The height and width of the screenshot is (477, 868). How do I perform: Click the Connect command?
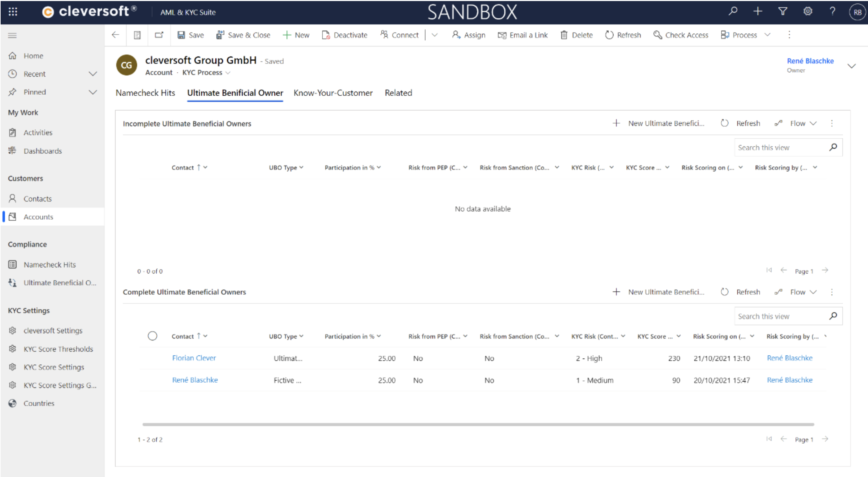coord(399,35)
